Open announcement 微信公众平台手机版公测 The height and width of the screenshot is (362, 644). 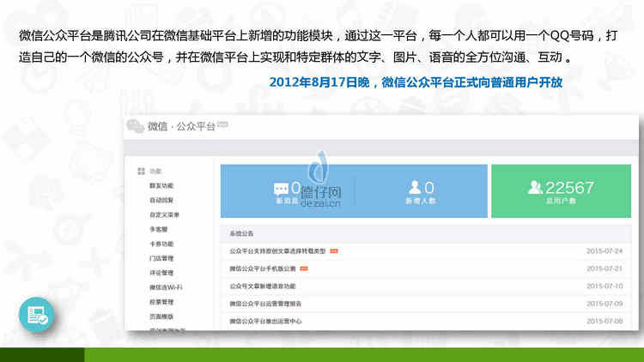263,268
